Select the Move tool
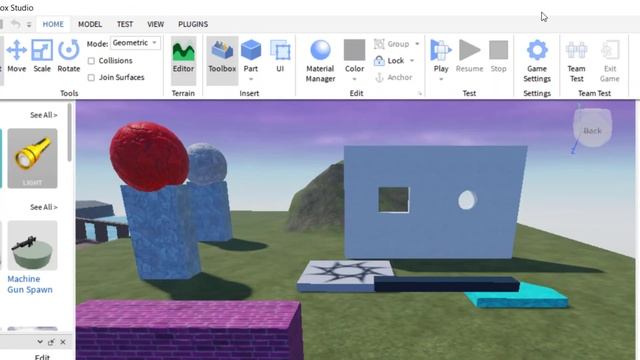 (x=16, y=56)
